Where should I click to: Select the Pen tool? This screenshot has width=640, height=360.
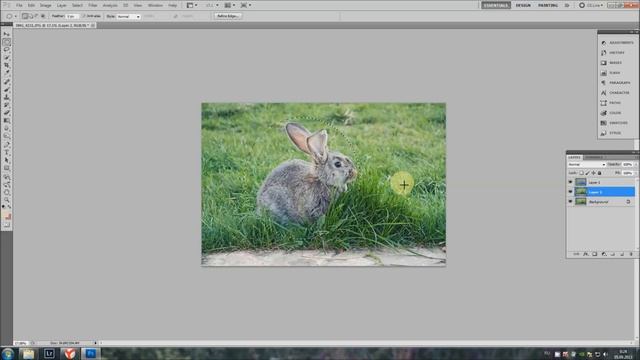tap(7, 144)
